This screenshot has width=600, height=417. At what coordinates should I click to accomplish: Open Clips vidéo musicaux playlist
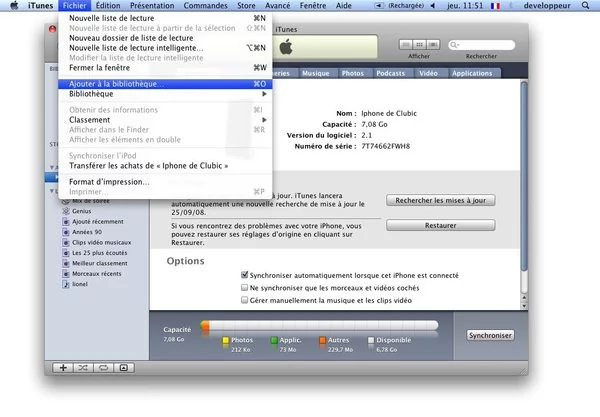pos(101,242)
